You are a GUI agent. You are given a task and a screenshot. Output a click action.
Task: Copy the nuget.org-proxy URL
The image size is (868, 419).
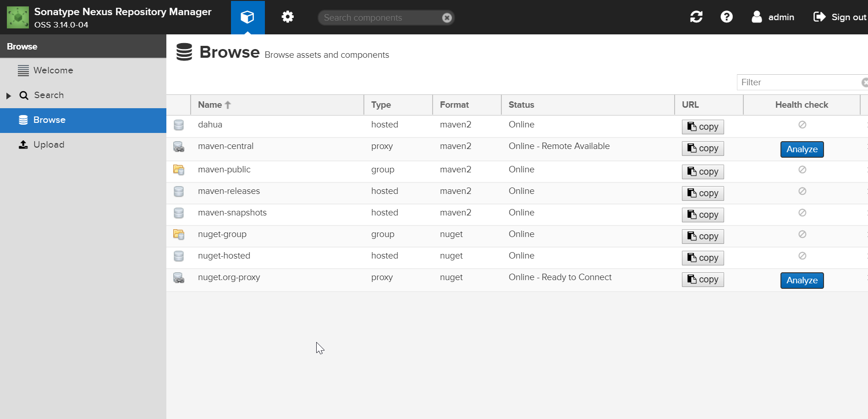(x=703, y=280)
